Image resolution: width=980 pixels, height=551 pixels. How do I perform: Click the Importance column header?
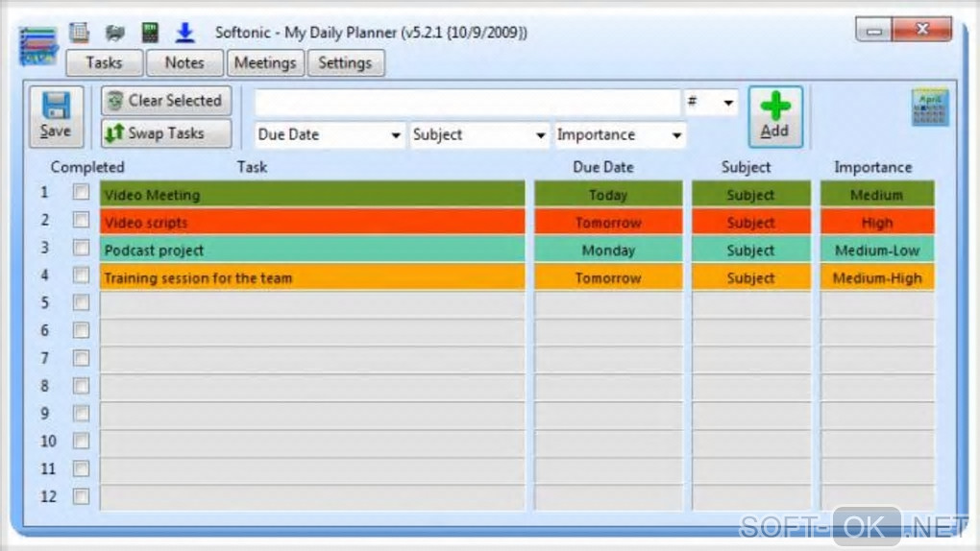[x=873, y=167]
